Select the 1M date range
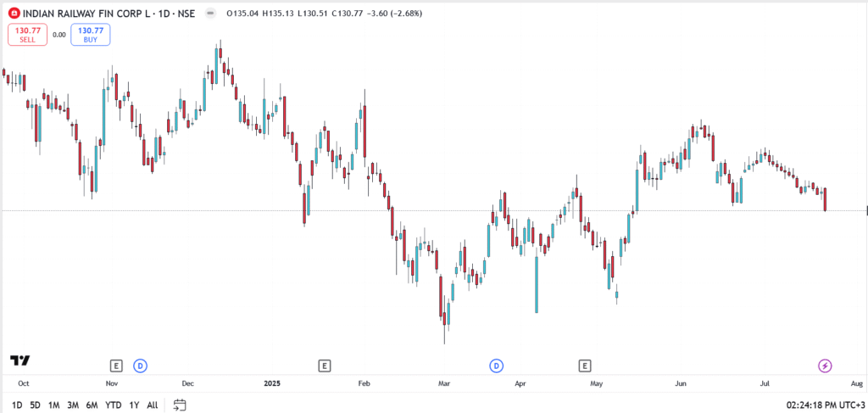 click(x=53, y=405)
